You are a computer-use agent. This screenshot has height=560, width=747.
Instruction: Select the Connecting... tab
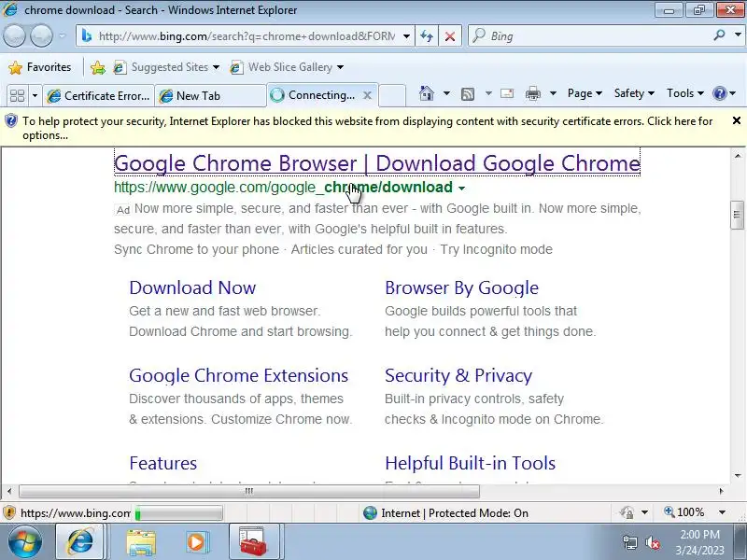(x=313, y=95)
